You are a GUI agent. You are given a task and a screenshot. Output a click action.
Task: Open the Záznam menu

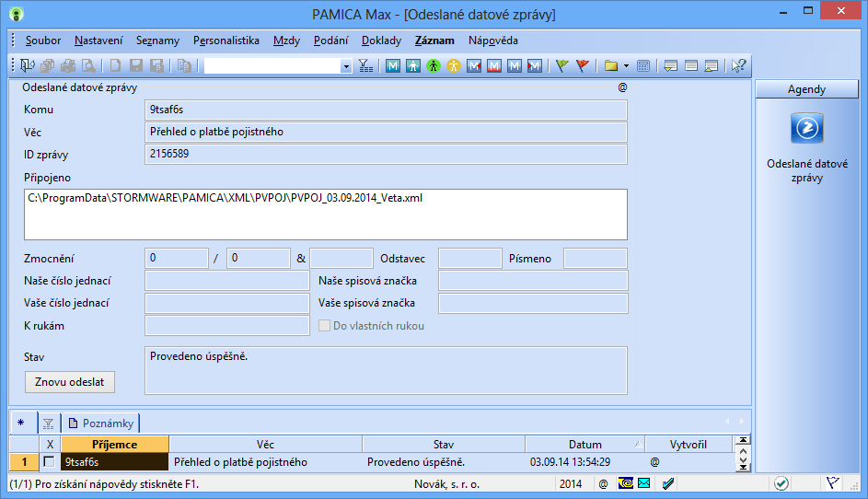pyautogui.click(x=434, y=41)
